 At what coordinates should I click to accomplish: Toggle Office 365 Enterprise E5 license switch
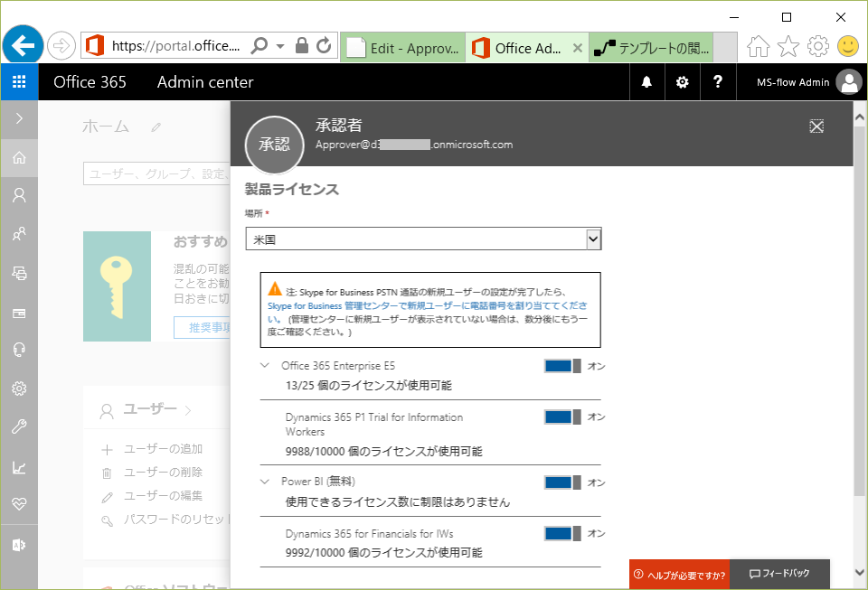562,366
